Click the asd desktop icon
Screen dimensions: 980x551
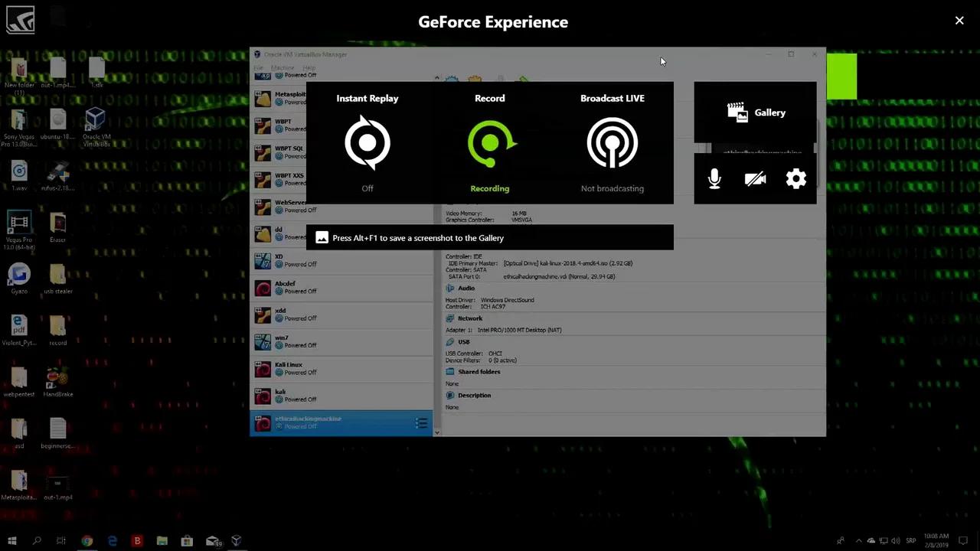[x=19, y=434]
